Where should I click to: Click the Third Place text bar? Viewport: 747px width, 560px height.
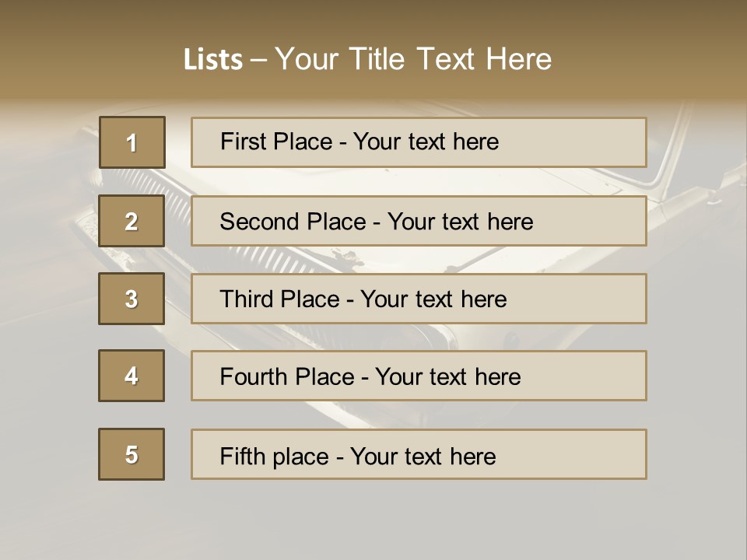[419, 299]
